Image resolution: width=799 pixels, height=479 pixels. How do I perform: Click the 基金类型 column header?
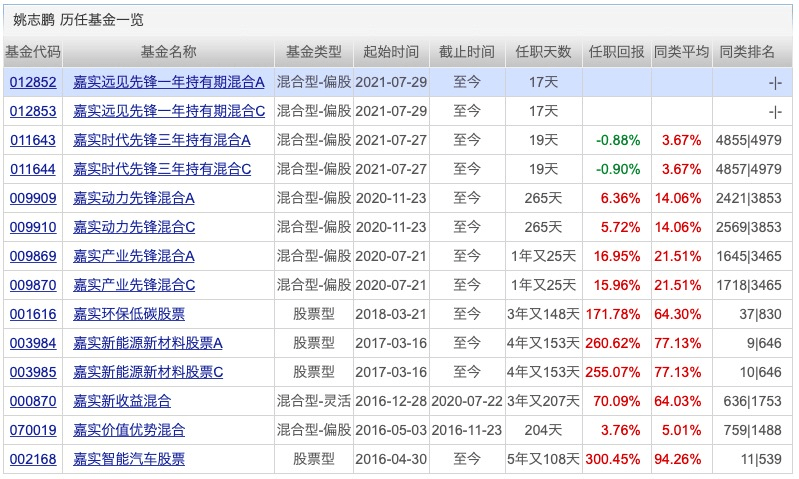(314, 52)
